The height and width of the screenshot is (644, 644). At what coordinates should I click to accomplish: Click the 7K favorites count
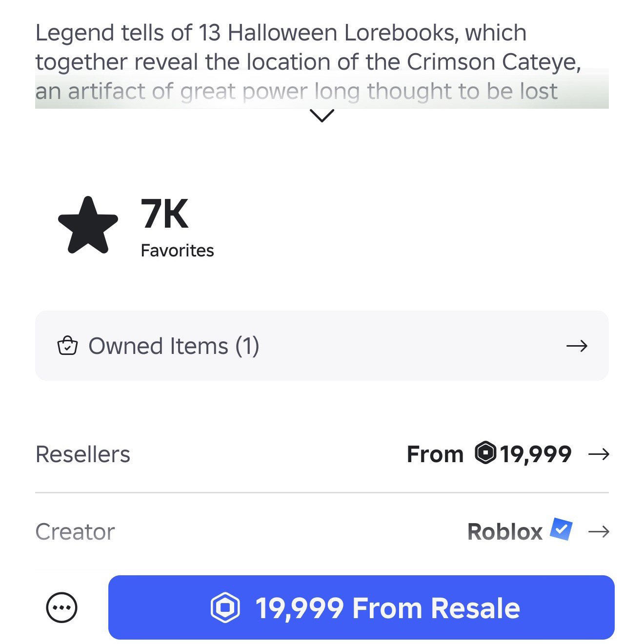[164, 214]
